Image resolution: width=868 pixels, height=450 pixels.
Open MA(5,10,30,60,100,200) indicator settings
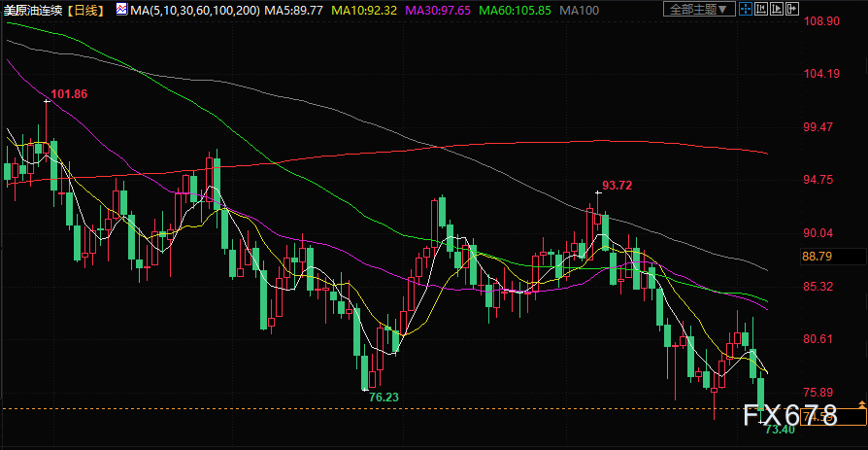[195, 10]
